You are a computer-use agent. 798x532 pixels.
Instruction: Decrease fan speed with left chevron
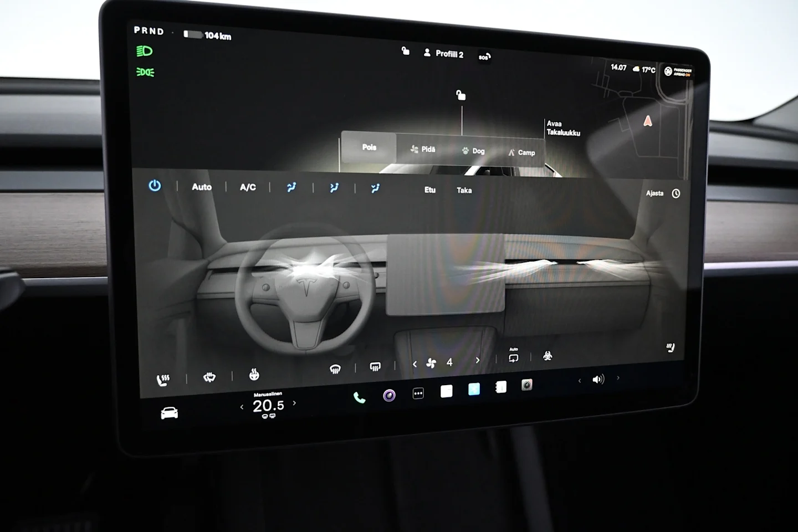point(415,364)
